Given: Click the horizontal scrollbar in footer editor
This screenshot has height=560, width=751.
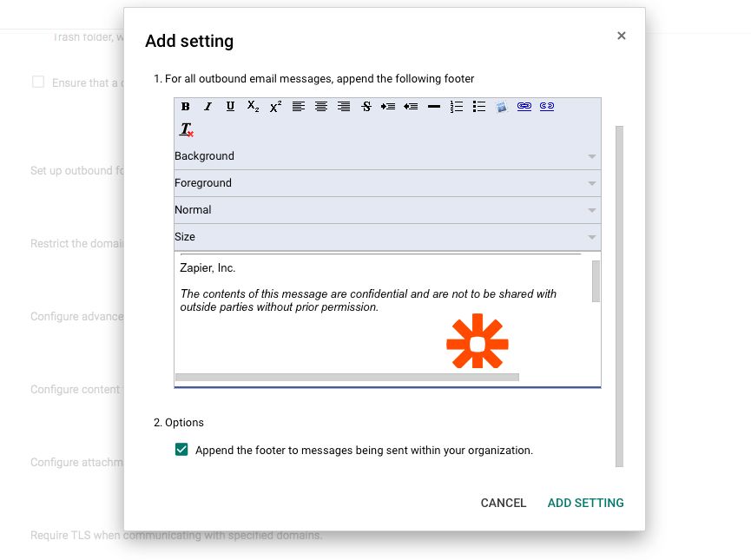Looking at the screenshot, I should click(347, 378).
